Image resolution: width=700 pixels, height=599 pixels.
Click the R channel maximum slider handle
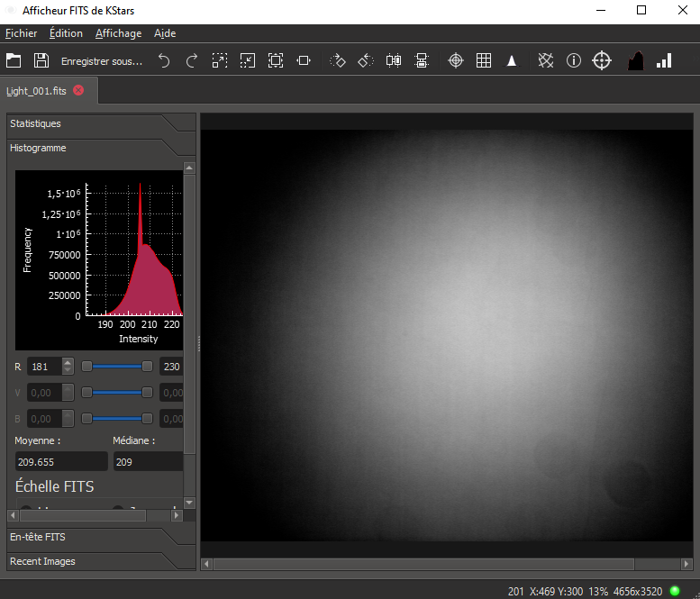pyautogui.click(x=147, y=367)
